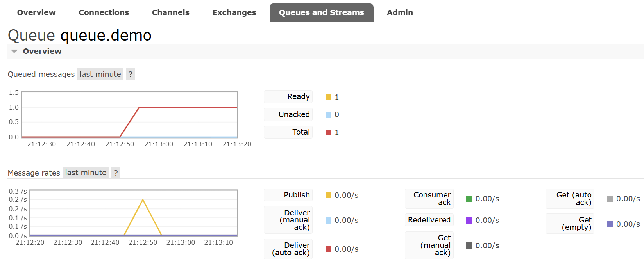Change Message rates last minute range
The height and width of the screenshot is (265, 644).
click(x=86, y=173)
